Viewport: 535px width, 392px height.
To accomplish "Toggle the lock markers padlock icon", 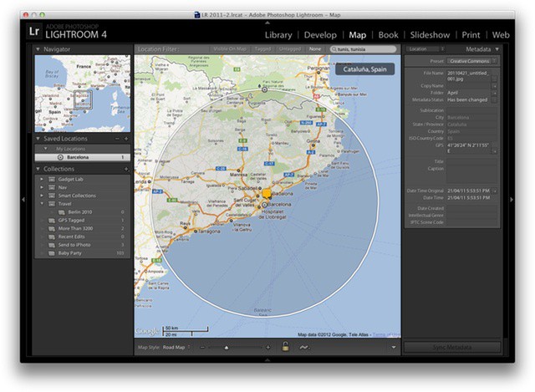I will point(285,347).
